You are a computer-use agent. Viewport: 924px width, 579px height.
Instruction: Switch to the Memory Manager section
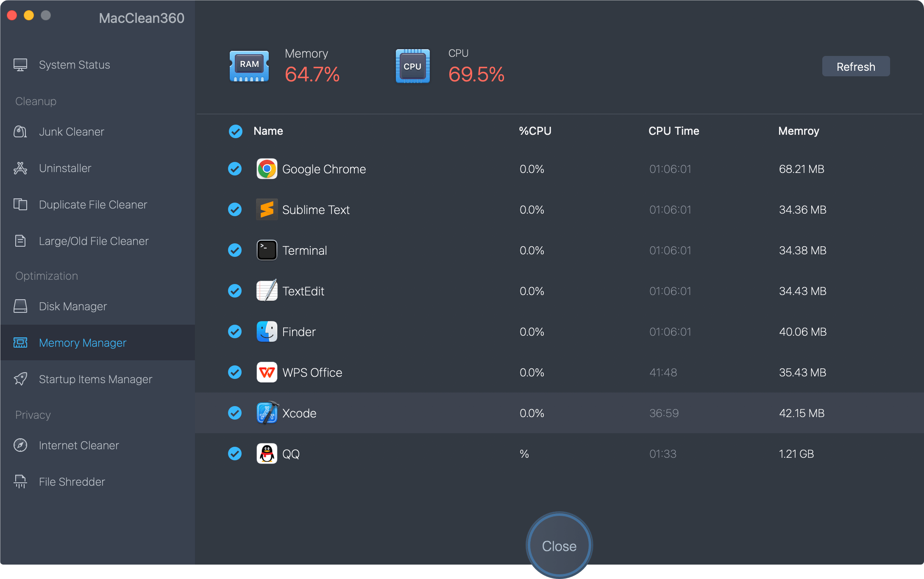pyautogui.click(x=83, y=342)
